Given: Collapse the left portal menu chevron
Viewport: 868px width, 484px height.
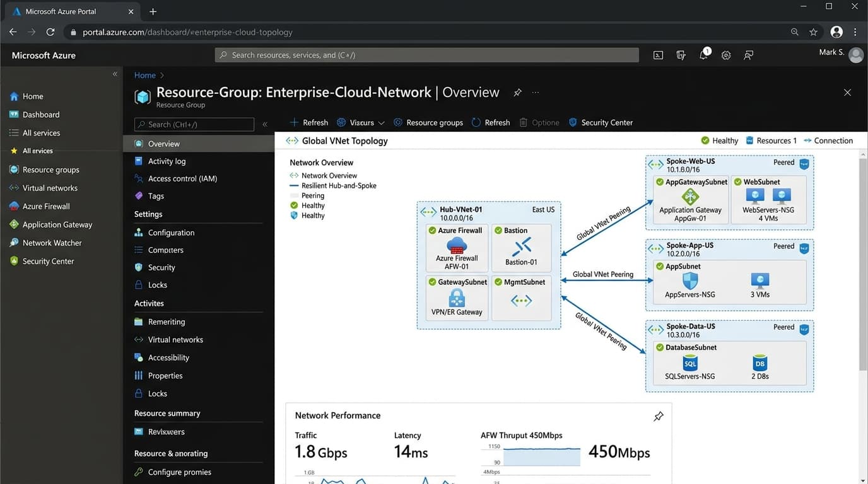Looking at the screenshot, I should click(115, 74).
